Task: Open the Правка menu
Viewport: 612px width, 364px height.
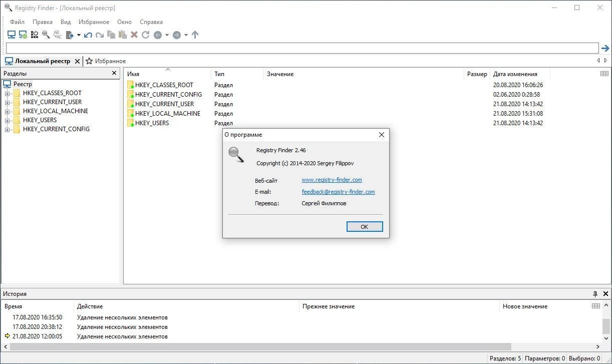Action: tap(43, 22)
